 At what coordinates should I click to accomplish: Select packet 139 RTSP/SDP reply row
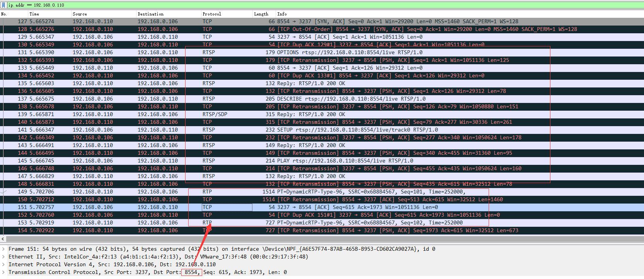(x=322, y=114)
